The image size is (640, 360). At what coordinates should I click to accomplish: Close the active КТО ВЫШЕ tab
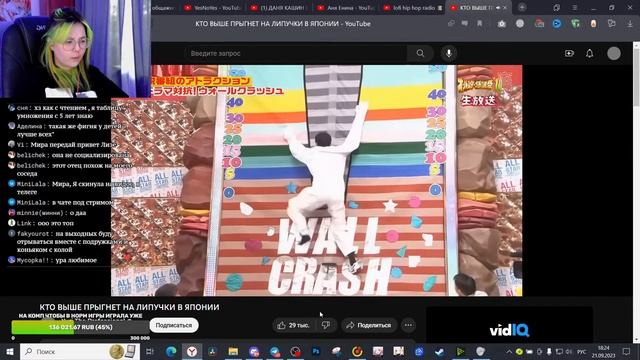coord(505,8)
